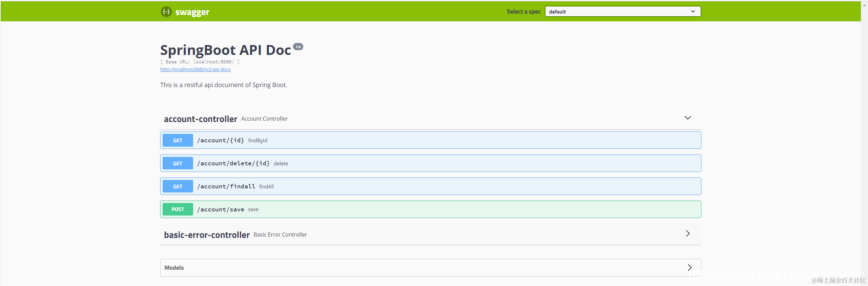Screen dimensions: 868x286
Task: Open the Select a spec dropdown
Action: 623,12
